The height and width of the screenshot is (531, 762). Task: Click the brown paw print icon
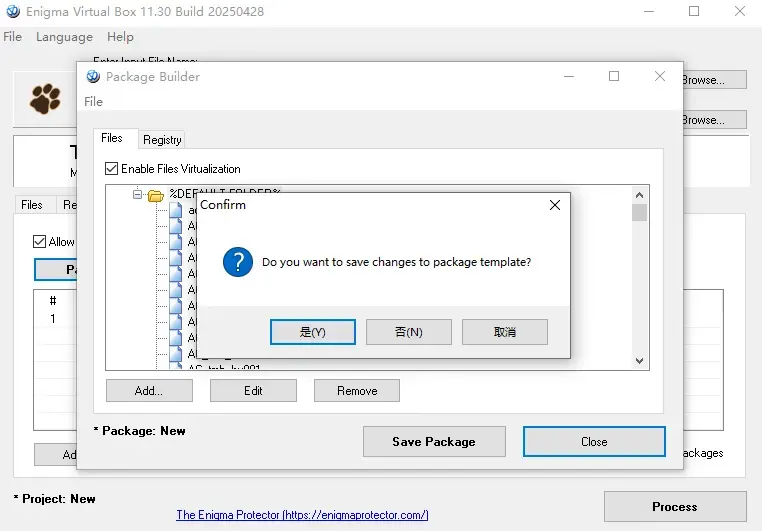click(x=45, y=99)
